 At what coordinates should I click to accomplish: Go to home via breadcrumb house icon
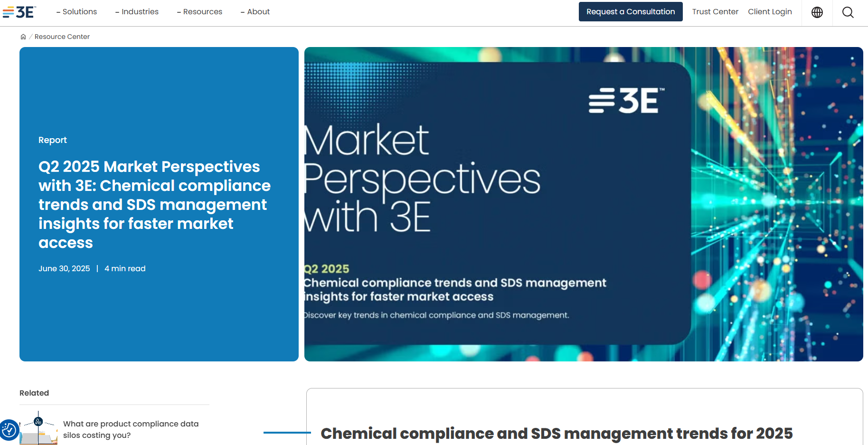23,37
